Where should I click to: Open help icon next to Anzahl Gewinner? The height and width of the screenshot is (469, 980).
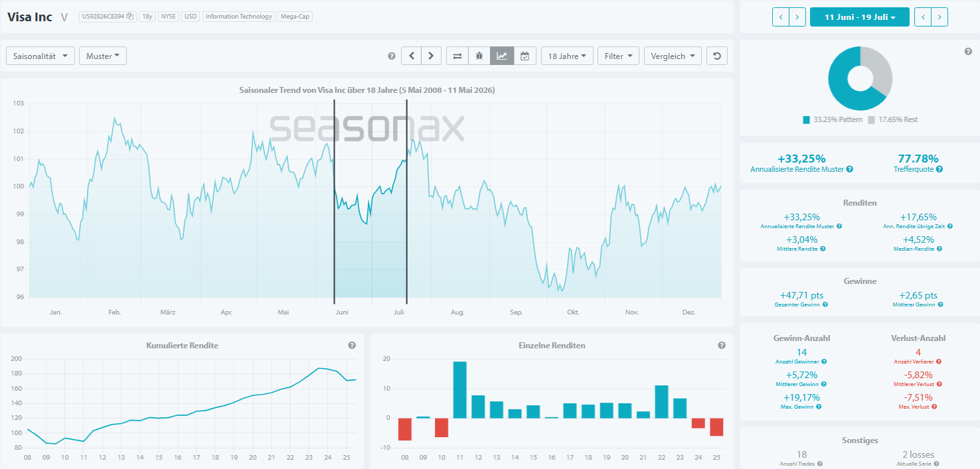824,362
